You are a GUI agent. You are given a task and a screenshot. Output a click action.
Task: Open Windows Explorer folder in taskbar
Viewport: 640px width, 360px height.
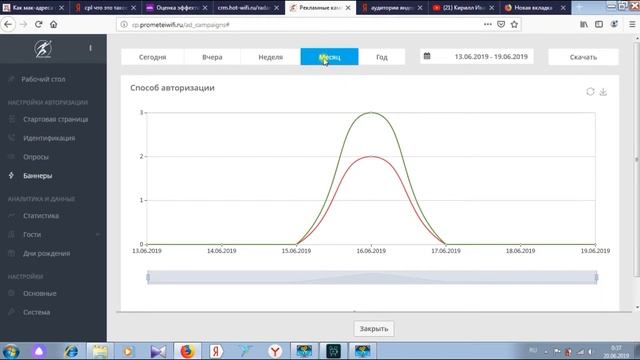point(100,351)
